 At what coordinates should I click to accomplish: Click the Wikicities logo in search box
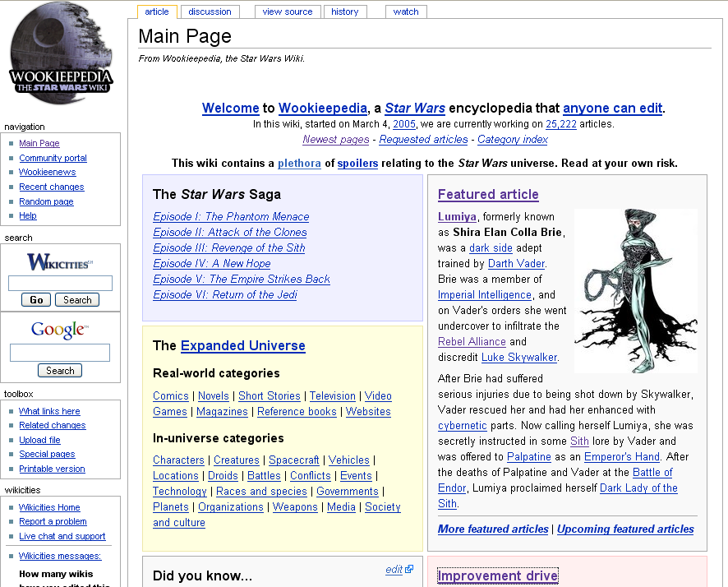pos(60,262)
